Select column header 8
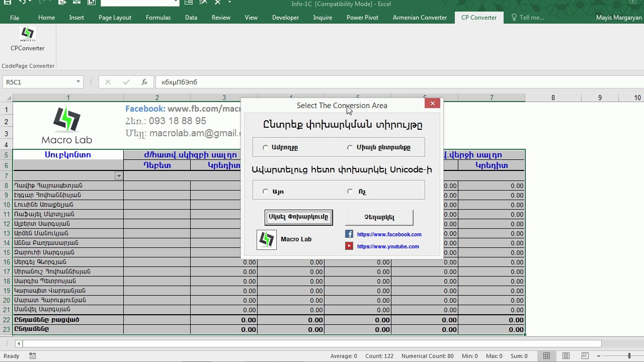 pyautogui.click(x=553, y=98)
